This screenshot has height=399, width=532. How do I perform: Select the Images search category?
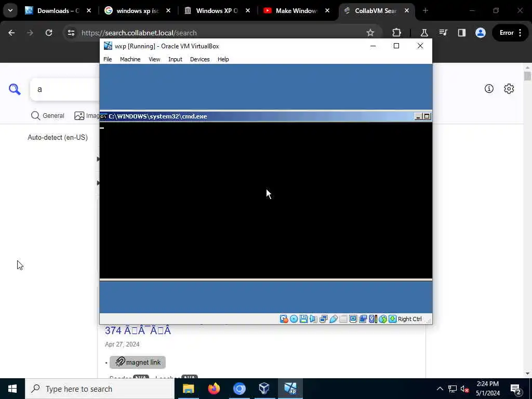click(x=87, y=116)
